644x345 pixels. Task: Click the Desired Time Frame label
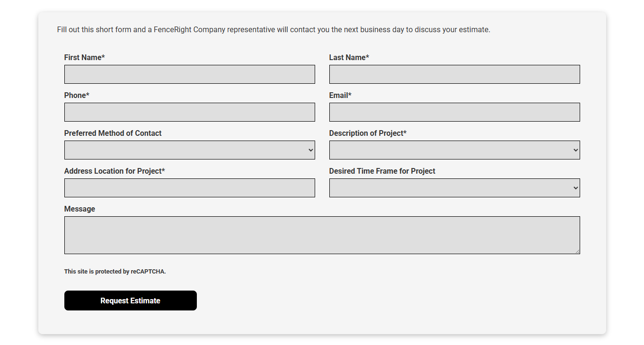point(382,171)
